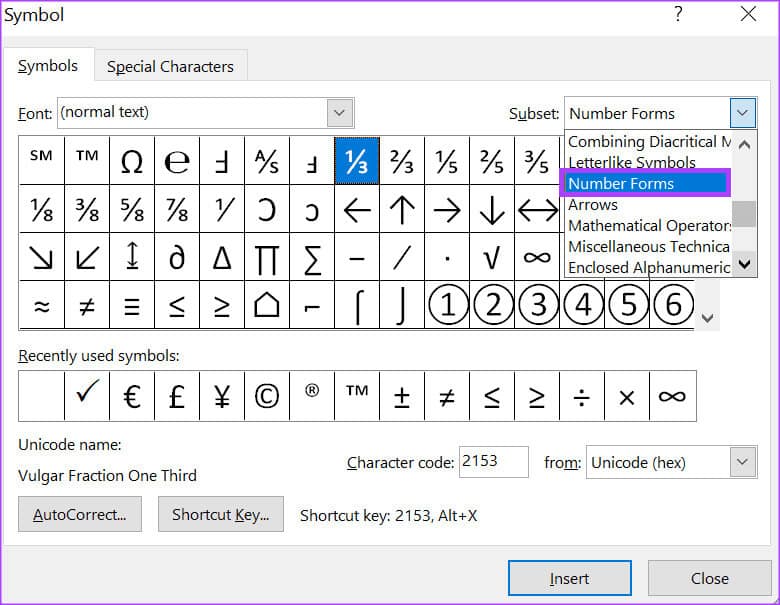Choose Arrows from the subset list
This screenshot has width=780, height=605.
pyautogui.click(x=593, y=204)
